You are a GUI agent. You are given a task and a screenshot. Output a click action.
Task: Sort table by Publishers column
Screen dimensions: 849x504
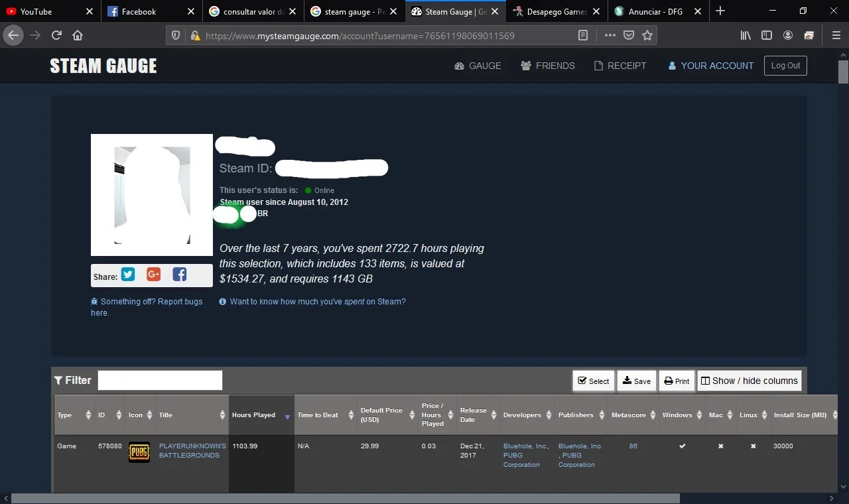click(x=582, y=415)
